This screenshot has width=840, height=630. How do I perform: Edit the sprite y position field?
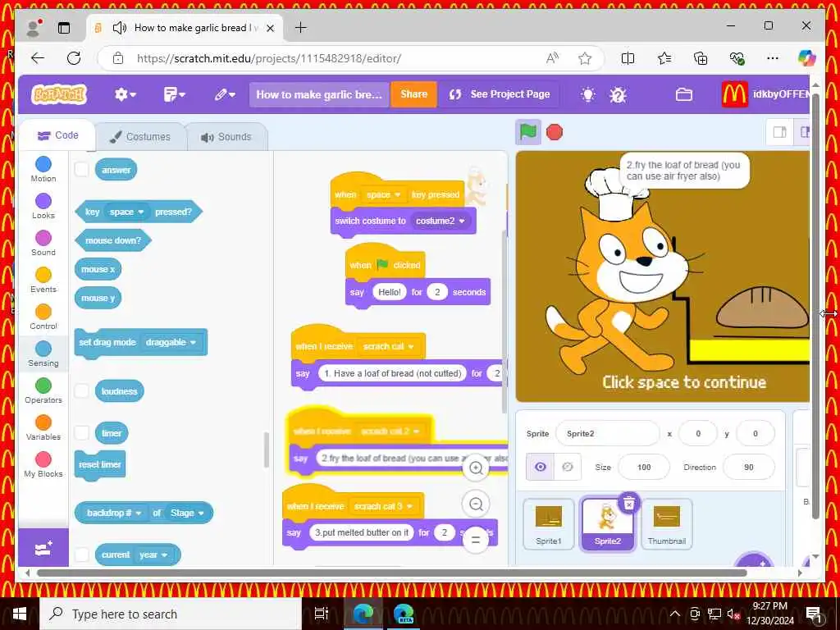(756, 433)
